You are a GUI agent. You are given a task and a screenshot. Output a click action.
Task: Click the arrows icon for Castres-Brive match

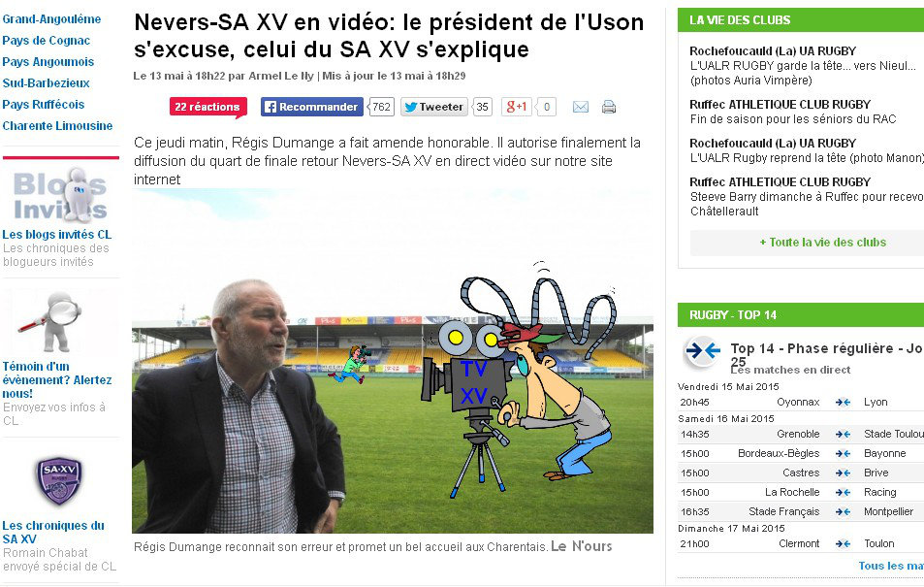tap(843, 473)
